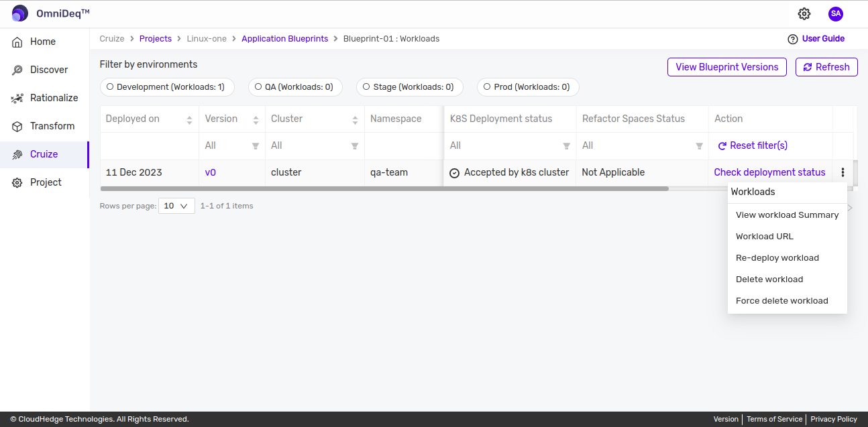The height and width of the screenshot is (427, 868).
Task: Open Transform from the sidebar
Action: 44,126
